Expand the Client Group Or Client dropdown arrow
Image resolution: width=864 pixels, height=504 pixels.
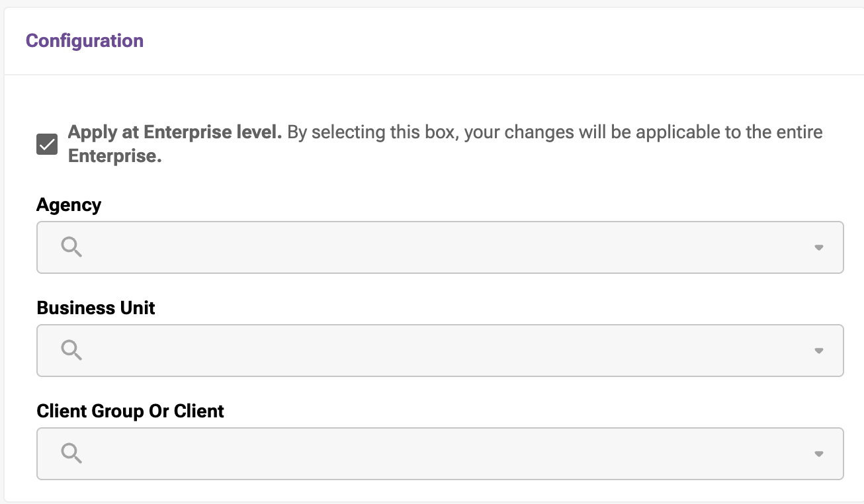coord(818,454)
